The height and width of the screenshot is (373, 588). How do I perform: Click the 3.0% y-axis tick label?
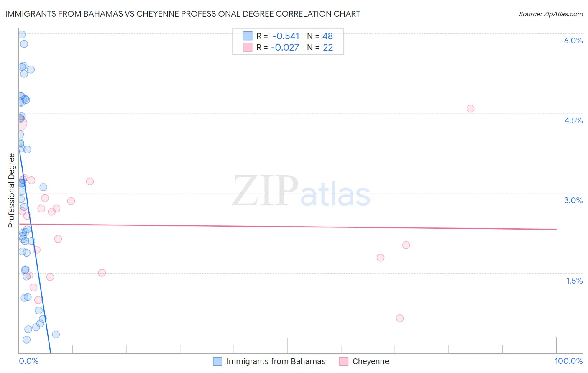tap(573, 200)
